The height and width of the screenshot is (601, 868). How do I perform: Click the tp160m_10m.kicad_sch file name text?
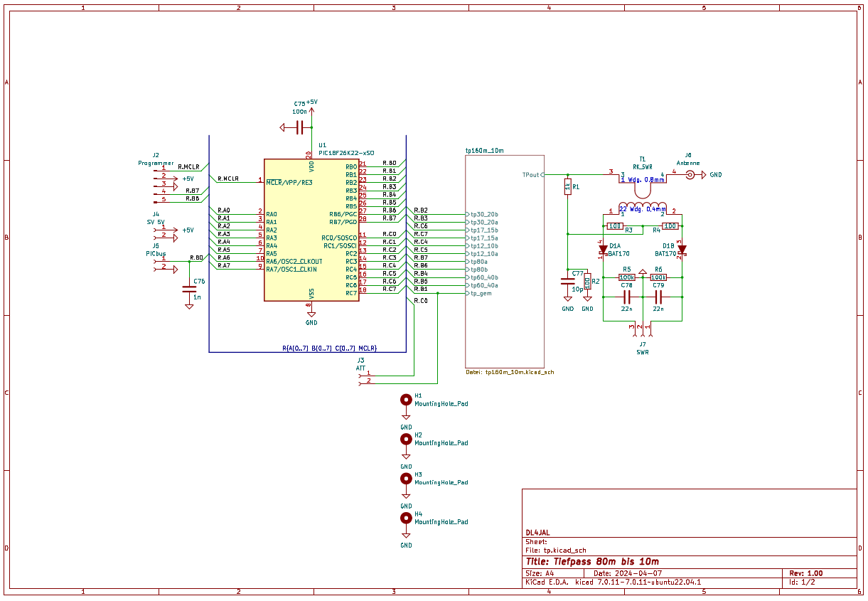tap(510, 371)
